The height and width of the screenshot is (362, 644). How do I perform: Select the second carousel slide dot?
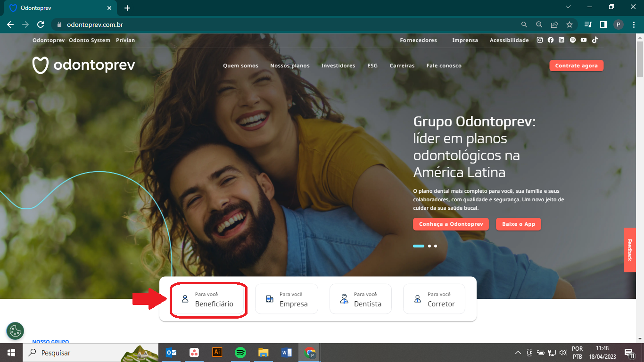[x=429, y=246]
